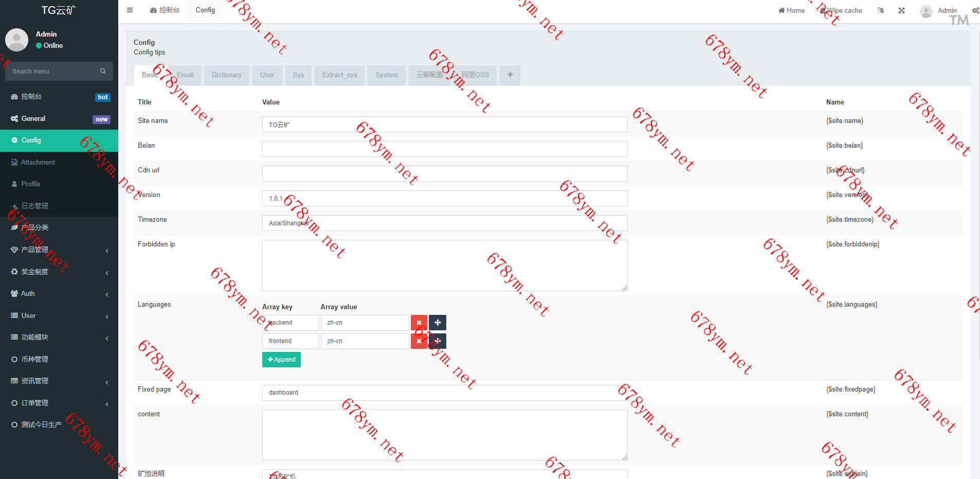Viewport: 980px width, 479px height.
Task: Open the 阿里OSS config tab
Action: [x=475, y=75]
